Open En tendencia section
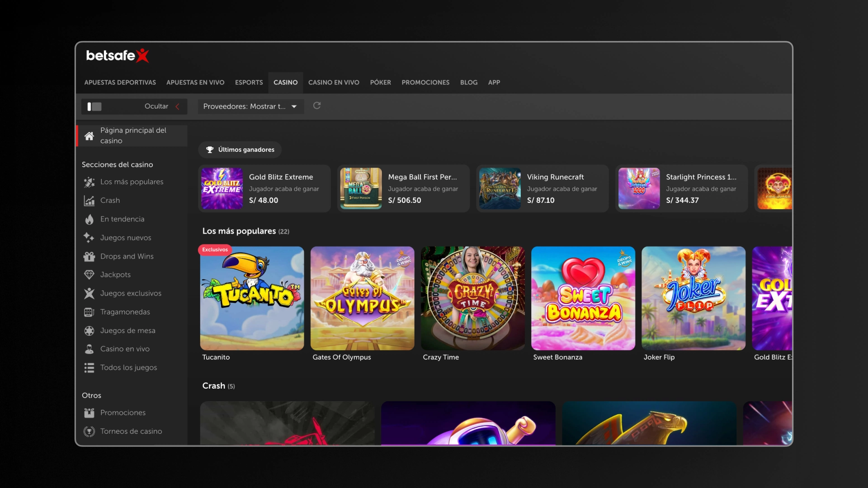 pyautogui.click(x=122, y=219)
